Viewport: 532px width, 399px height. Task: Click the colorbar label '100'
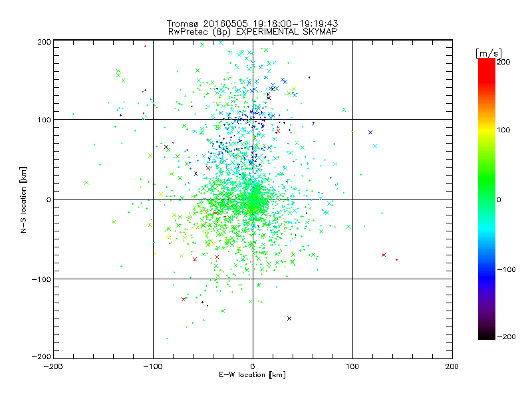tap(503, 130)
